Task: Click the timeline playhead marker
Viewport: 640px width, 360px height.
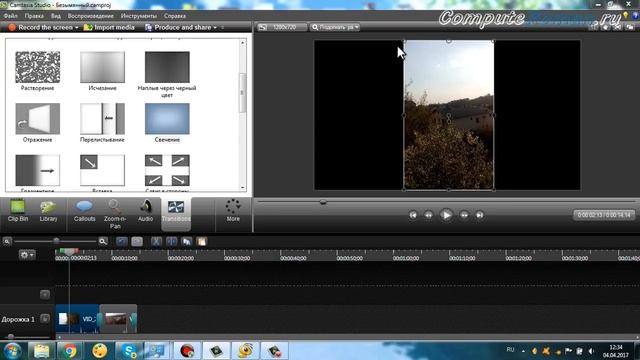Action: tap(69, 251)
